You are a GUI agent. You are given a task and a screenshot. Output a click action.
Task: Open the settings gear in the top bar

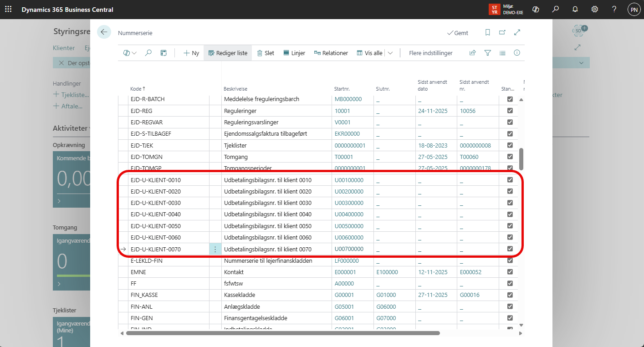click(594, 9)
